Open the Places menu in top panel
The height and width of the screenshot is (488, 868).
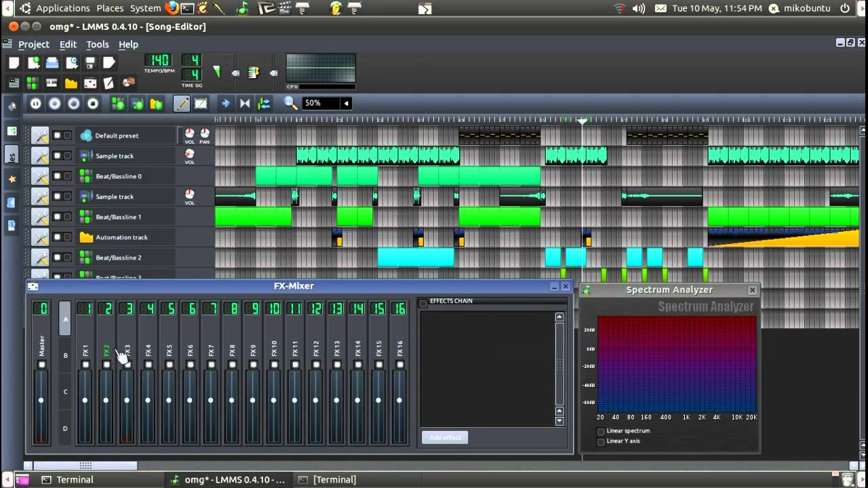pyautogui.click(x=110, y=8)
